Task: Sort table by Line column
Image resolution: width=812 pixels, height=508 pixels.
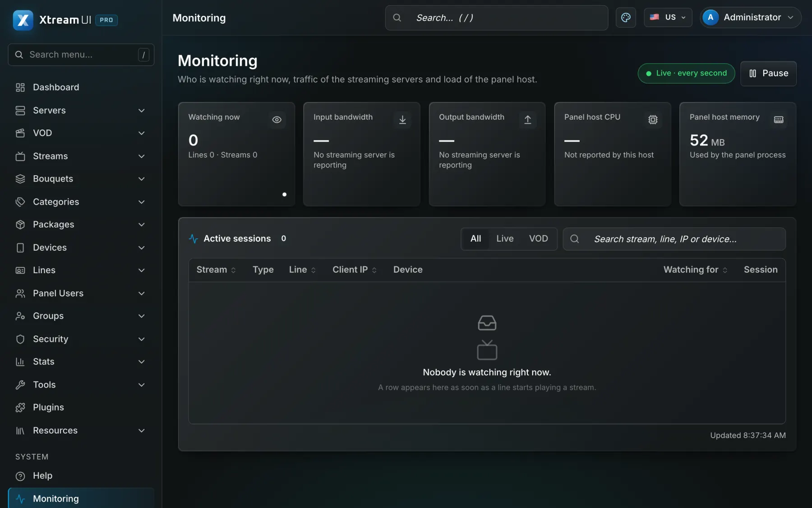Action: 302,270
